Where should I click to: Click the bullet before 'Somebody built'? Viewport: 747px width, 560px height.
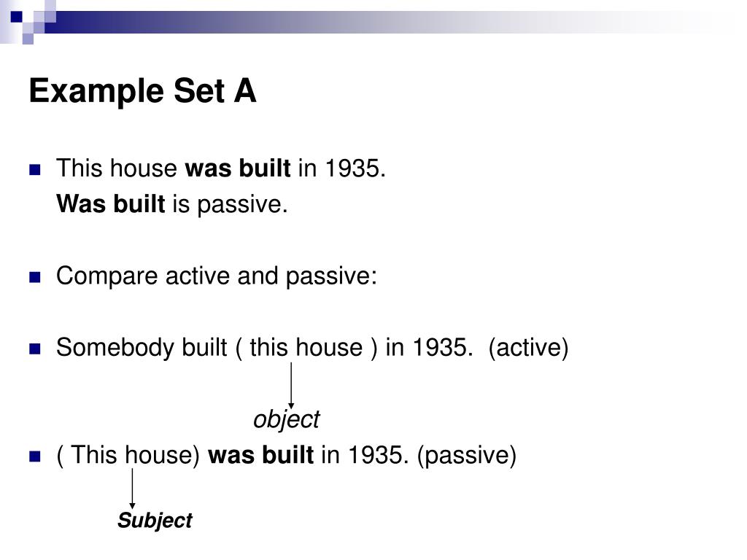point(35,349)
